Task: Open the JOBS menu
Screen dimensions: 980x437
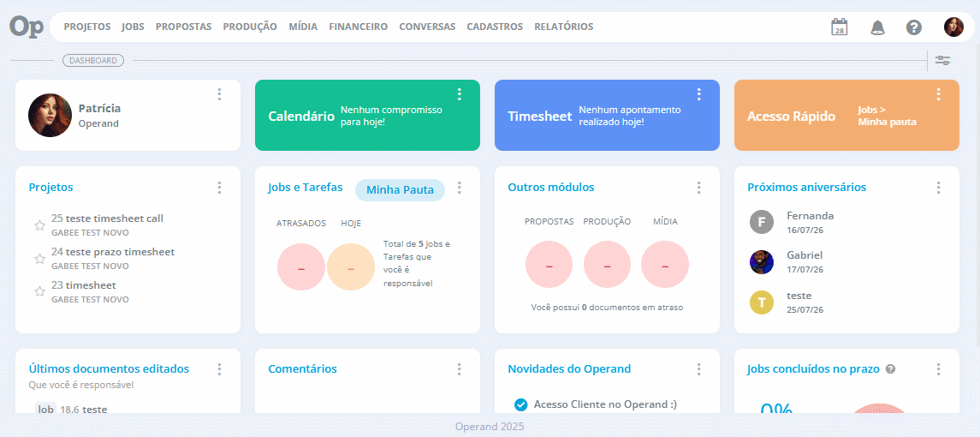Action: pos(134,27)
